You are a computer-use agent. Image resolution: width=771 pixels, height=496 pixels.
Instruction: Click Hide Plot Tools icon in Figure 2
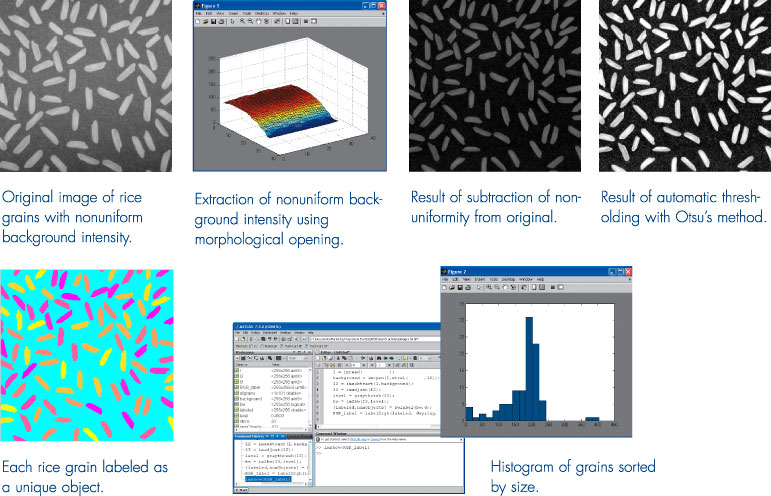tap(553, 288)
